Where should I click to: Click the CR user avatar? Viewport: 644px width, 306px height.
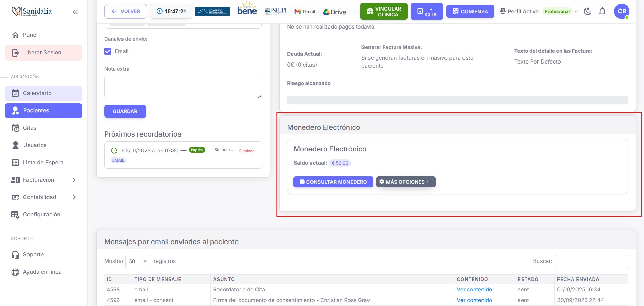coord(622,12)
